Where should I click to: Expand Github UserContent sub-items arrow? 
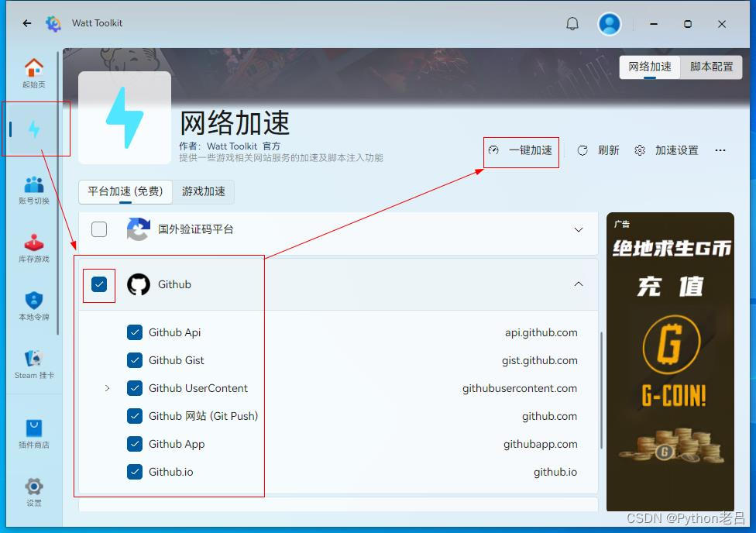click(x=107, y=388)
